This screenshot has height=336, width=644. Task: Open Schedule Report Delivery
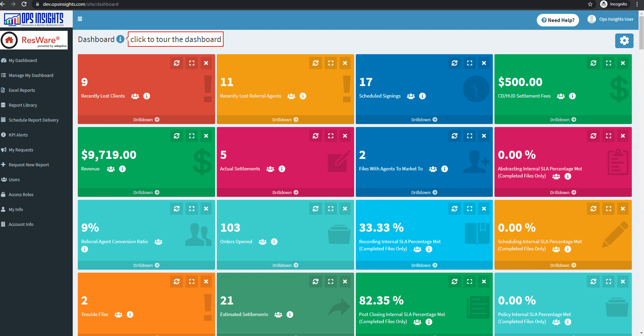tap(33, 120)
